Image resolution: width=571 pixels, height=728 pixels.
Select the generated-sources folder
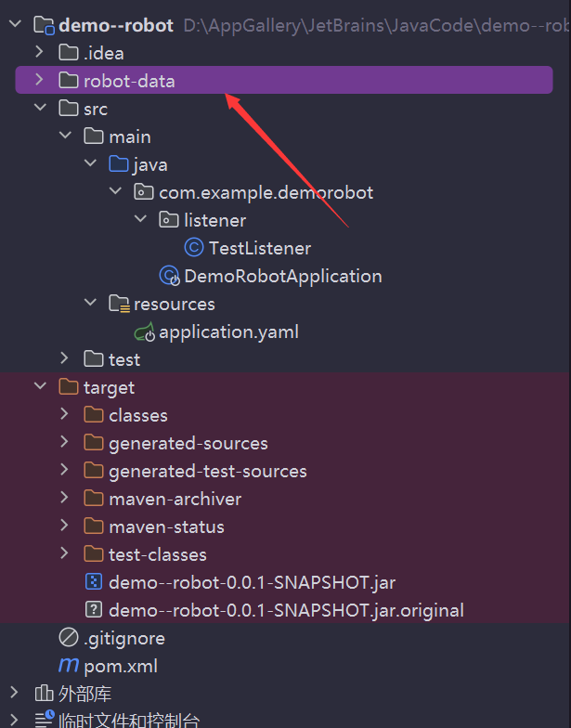tap(188, 443)
